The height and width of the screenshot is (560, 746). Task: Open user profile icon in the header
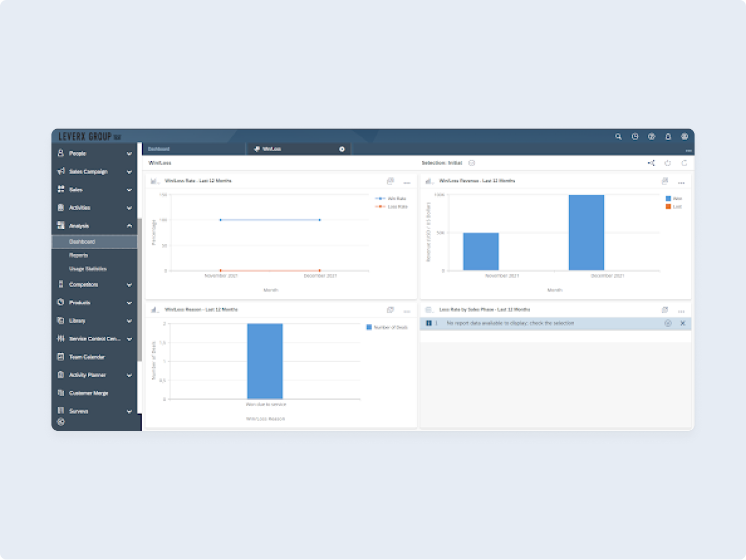click(685, 137)
